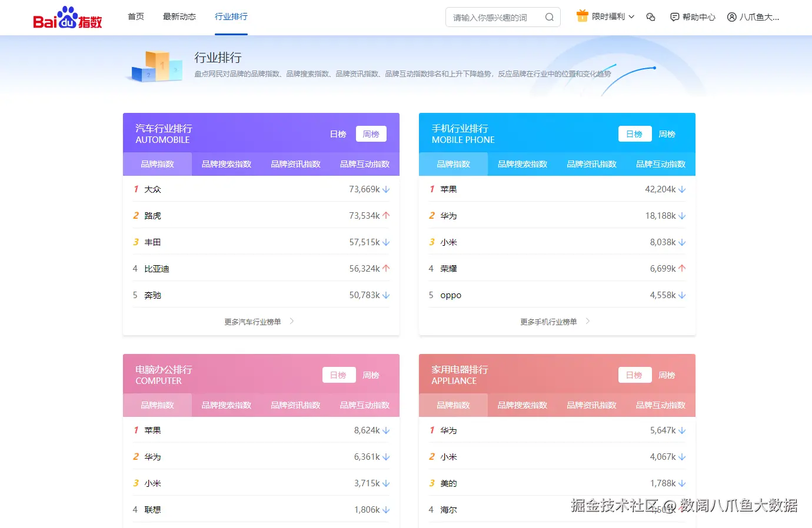Open 品牌搜索指数 tab in automobile card

coord(227,164)
